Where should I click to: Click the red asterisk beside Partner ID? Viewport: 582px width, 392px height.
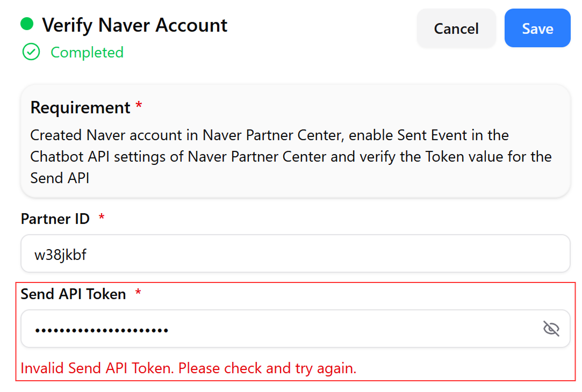102,217
